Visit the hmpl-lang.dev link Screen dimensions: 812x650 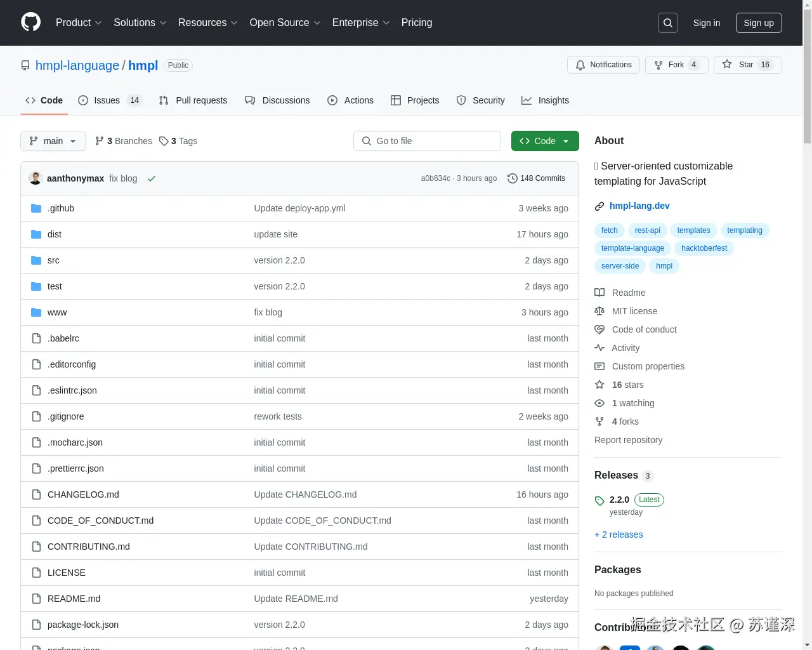point(639,206)
